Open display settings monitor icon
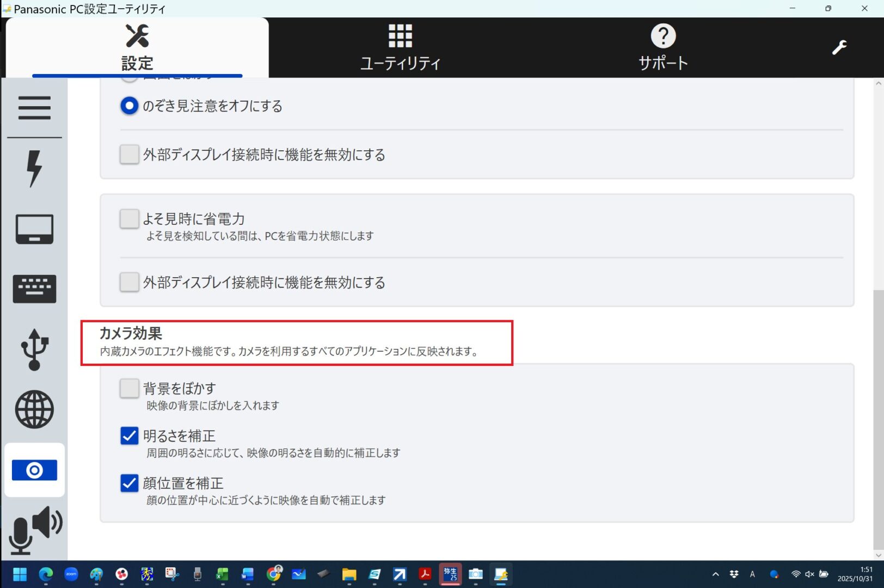The width and height of the screenshot is (884, 588). tap(34, 229)
